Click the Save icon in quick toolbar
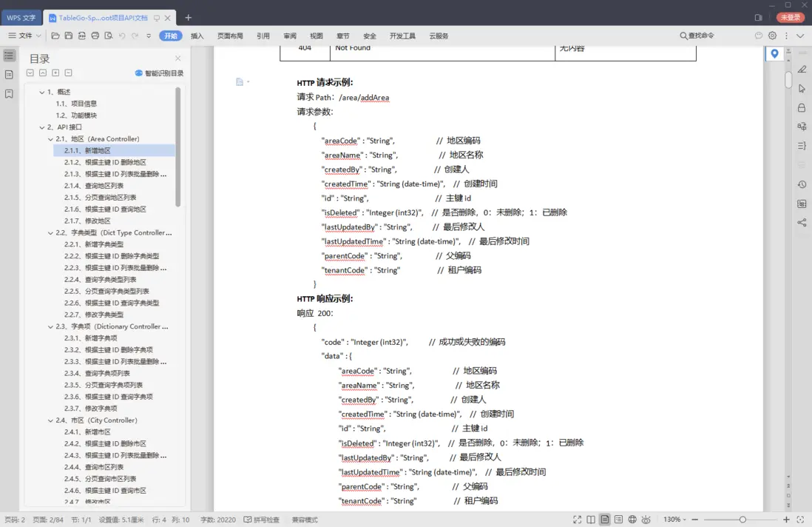Screen dimensions: 812x527 point(69,36)
